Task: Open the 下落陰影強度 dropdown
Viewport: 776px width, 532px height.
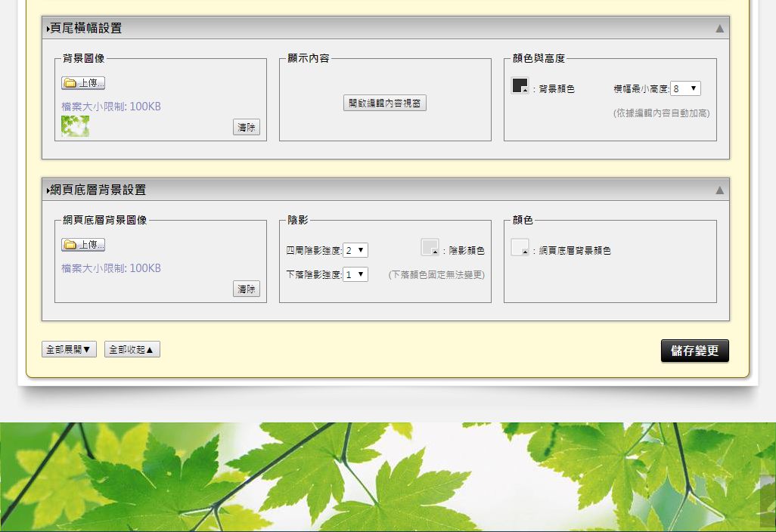Action: 355,274
